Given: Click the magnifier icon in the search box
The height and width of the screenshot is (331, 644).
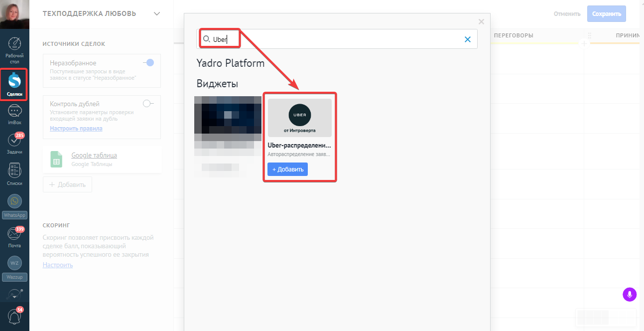Looking at the screenshot, I should [206, 39].
